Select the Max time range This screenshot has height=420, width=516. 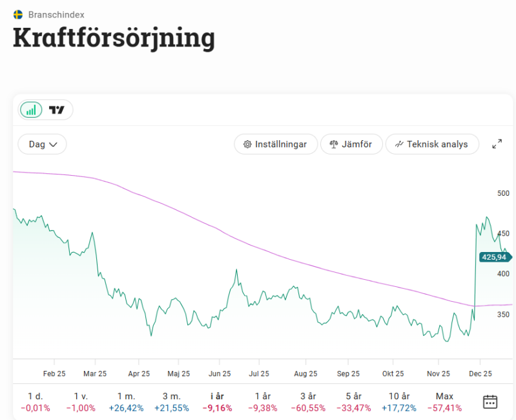(444, 401)
